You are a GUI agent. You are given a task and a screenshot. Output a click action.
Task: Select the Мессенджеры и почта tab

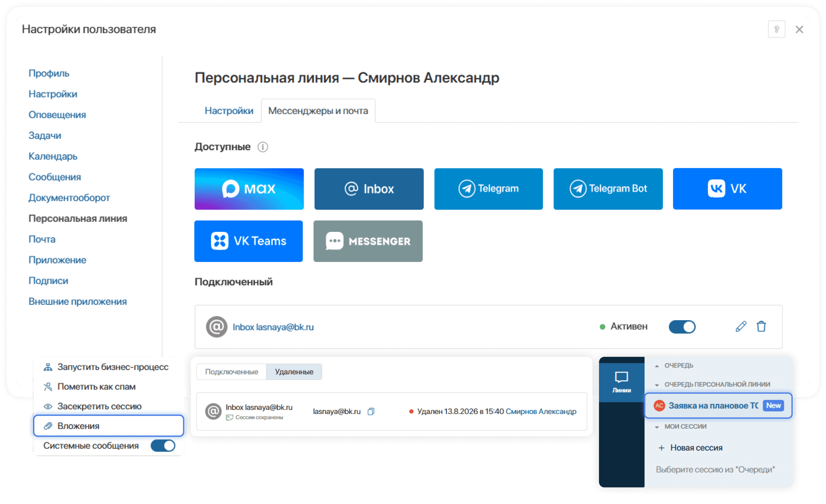point(318,111)
